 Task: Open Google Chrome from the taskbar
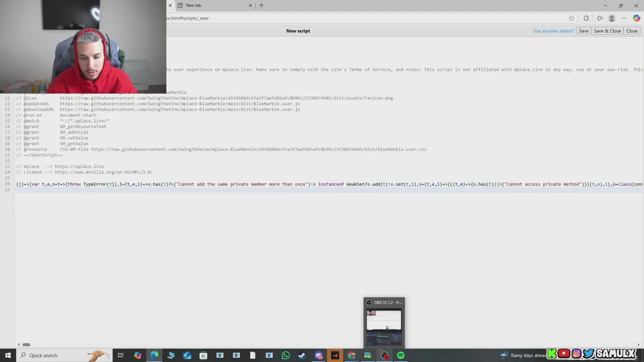tap(351, 355)
